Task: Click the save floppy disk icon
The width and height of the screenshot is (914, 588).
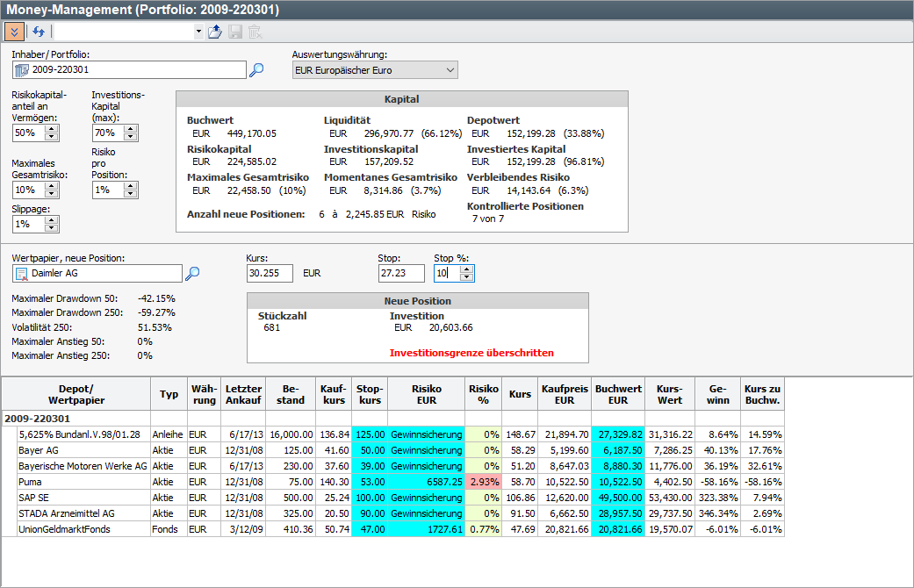Action: [235, 32]
